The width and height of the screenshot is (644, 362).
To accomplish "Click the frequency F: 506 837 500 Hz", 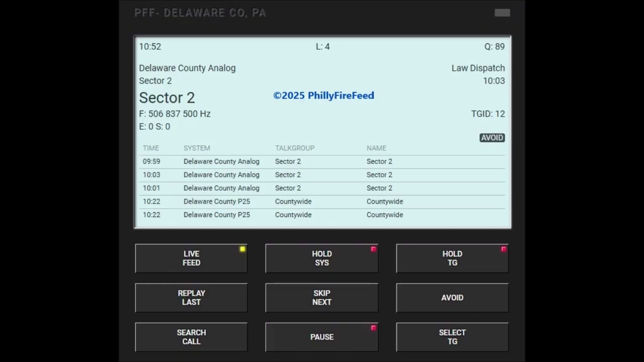I will pos(175,114).
